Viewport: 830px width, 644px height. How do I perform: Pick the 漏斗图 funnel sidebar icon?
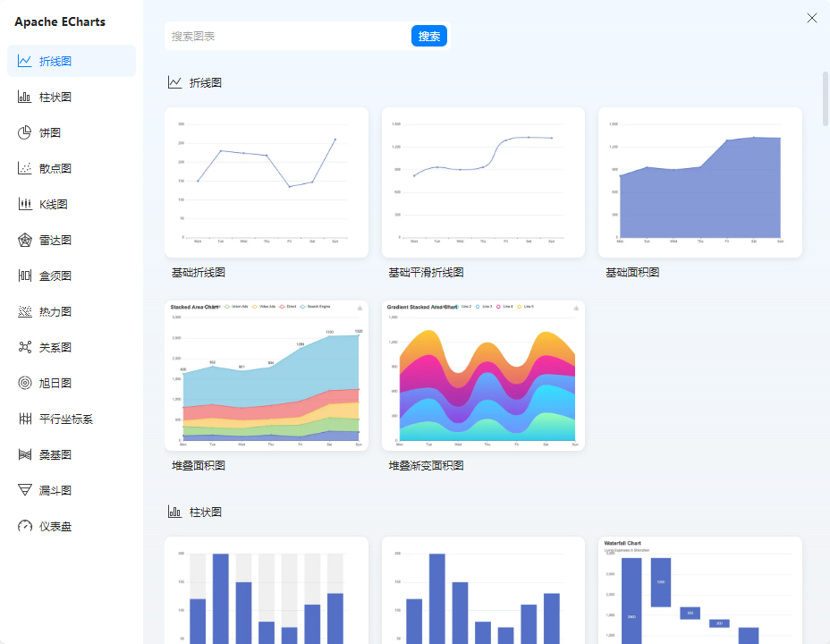pos(24,490)
